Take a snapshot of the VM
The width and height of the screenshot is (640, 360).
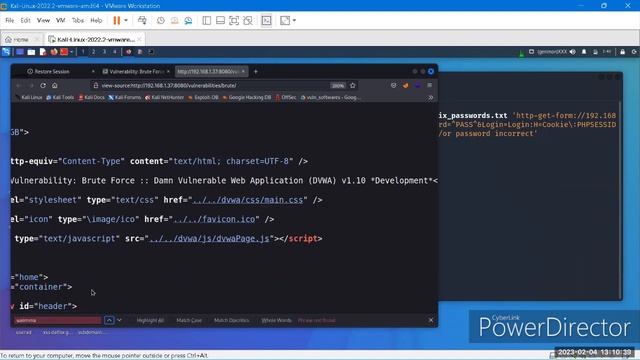[x=161, y=20]
